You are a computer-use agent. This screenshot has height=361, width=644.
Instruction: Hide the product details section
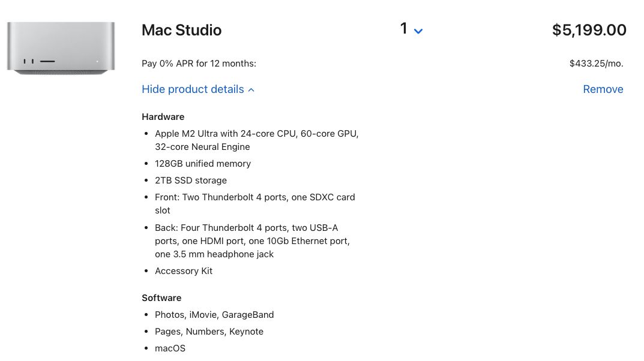click(x=198, y=89)
